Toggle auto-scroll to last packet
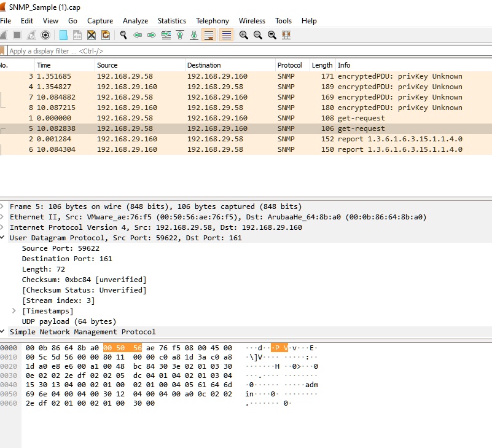Image resolution: width=492 pixels, height=448 pixels. point(208,35)
